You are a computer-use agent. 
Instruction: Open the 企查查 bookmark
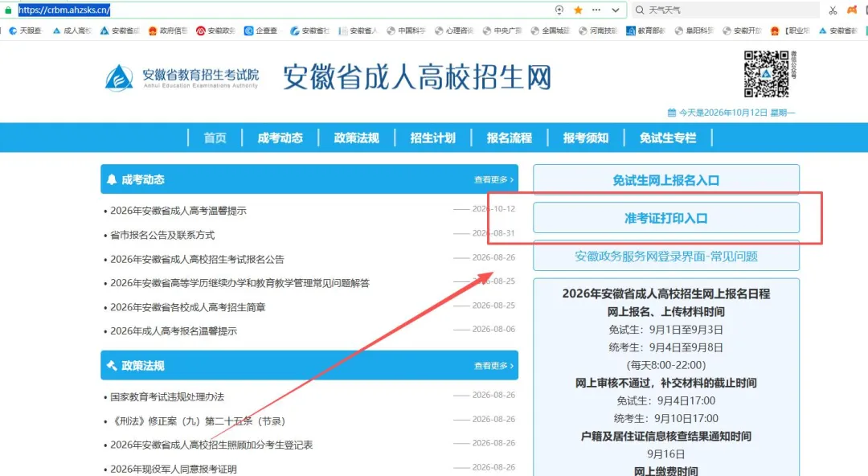coord(261,31)
